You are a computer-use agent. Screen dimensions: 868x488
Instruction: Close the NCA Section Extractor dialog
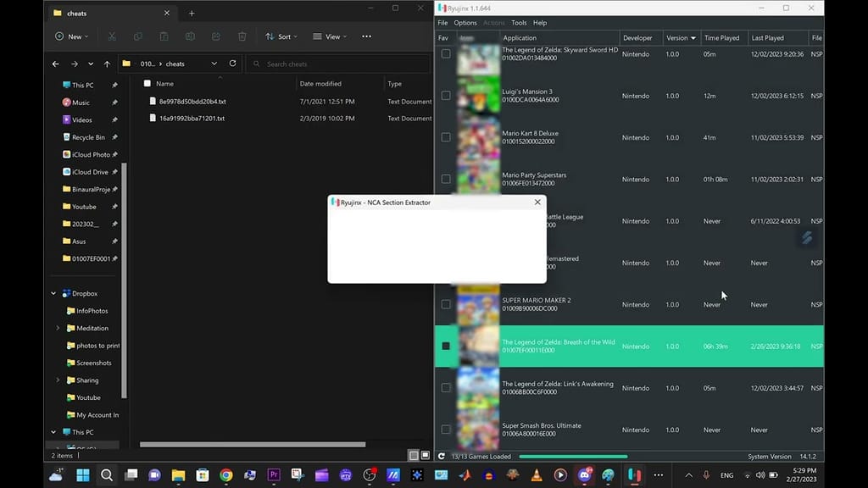click(537, 202)
